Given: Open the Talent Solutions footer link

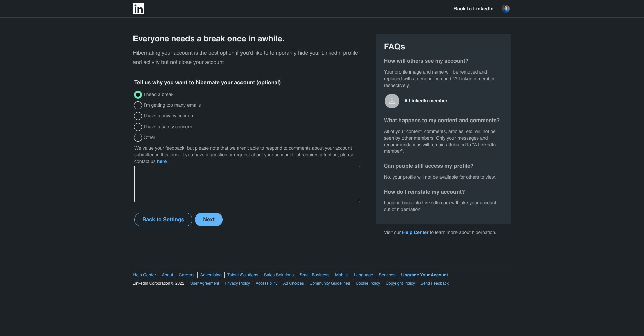Looking at the screenshot, I should tap(243, 275).
